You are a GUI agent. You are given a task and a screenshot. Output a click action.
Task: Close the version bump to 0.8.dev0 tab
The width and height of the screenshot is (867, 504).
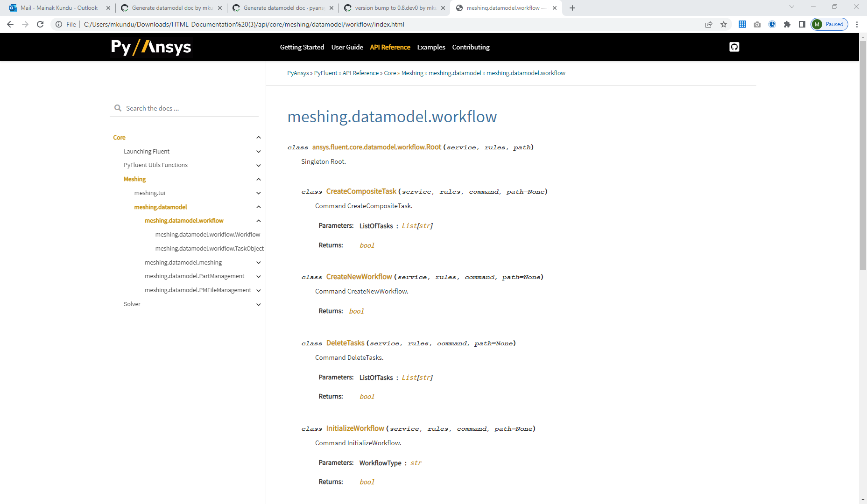pyautogui.click(x=443, y=8)
